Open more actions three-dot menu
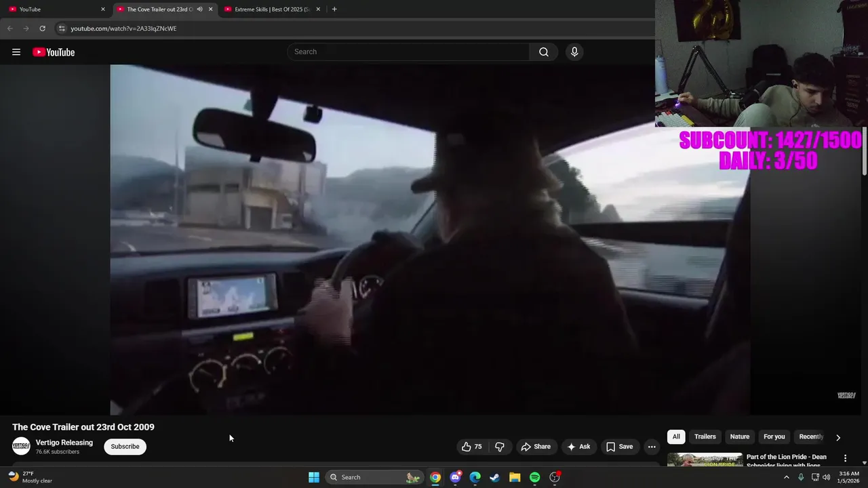Screen dimensions: 868x488 [x=652, y=447]
